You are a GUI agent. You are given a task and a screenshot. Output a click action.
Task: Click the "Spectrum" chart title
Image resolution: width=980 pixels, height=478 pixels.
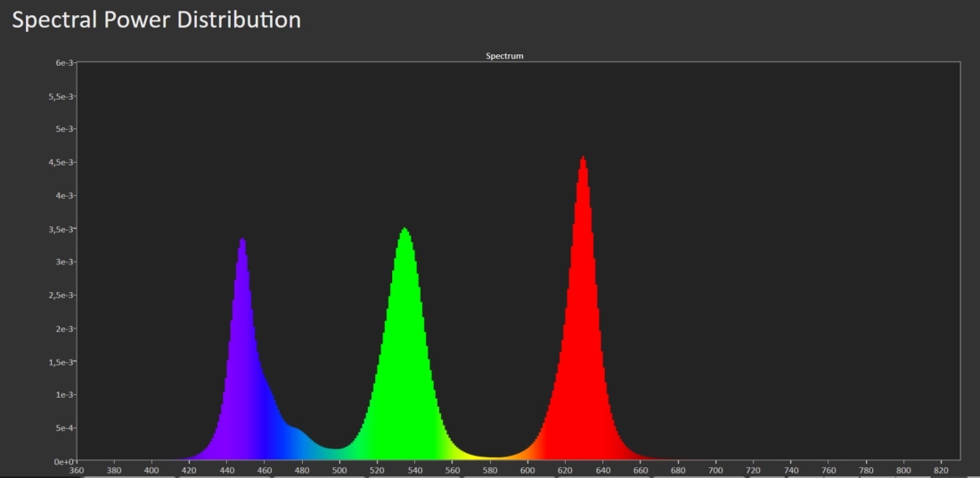pyautogui.click(x=504, y=56)
